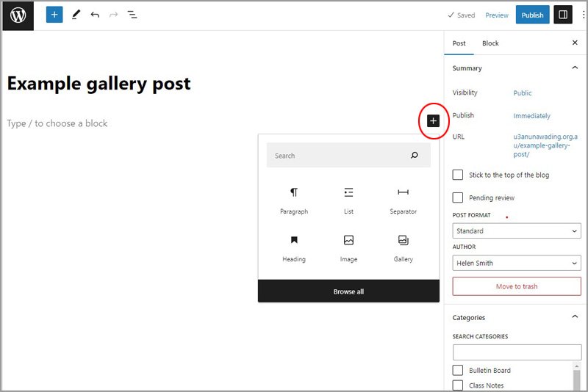Click Move to trash button
The image size is (588, 392).
click(517, 286)
